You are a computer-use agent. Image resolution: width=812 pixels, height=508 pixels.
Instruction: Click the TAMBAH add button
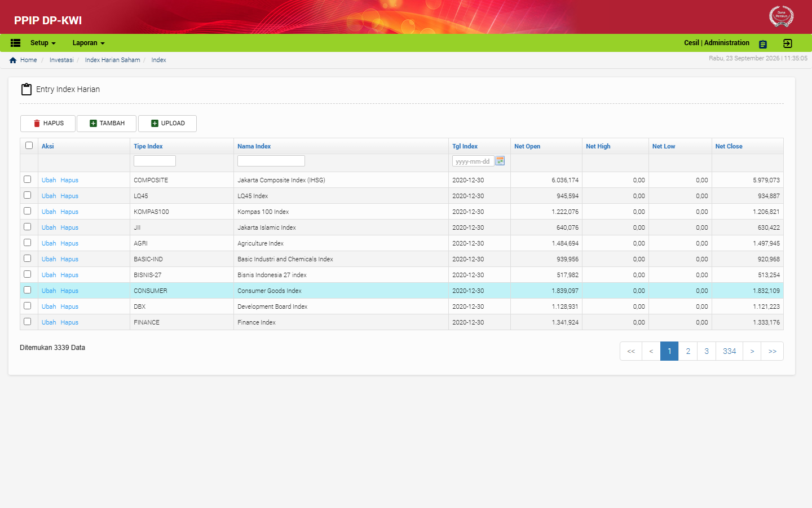107,124
